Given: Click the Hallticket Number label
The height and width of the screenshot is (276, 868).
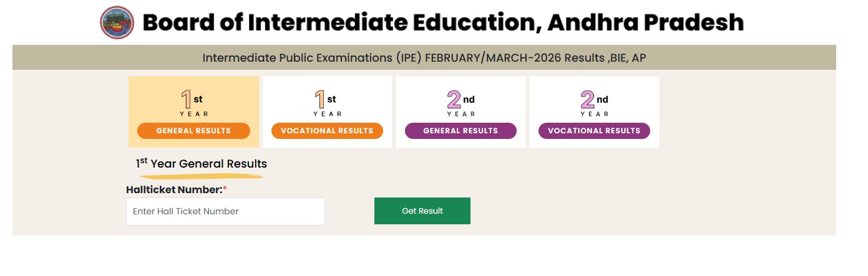Looking at the screenshot, I should pos(174,189).
